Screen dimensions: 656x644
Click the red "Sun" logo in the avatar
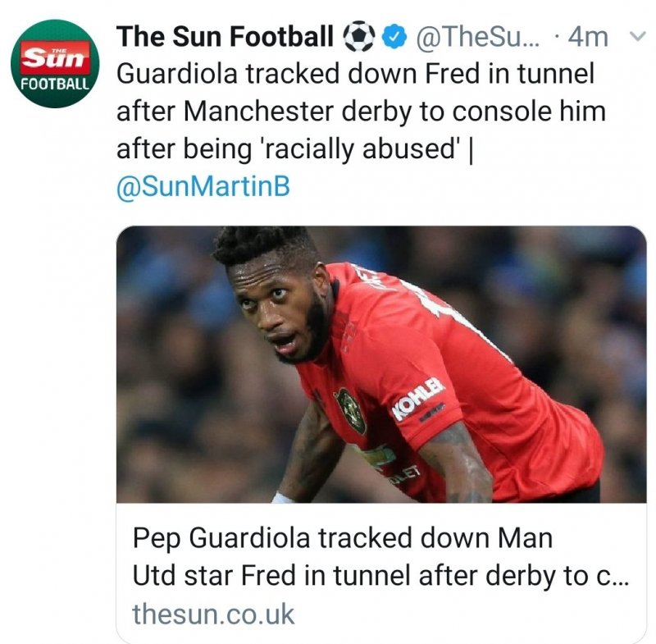point(56,57)
